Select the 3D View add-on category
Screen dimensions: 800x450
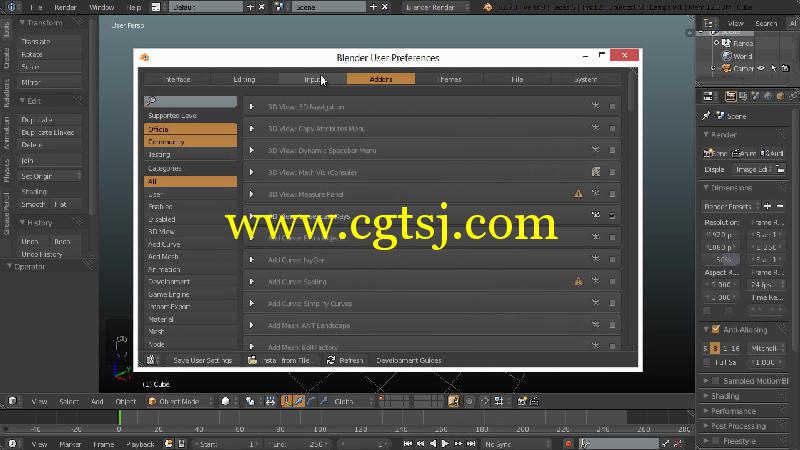point(190,232)
